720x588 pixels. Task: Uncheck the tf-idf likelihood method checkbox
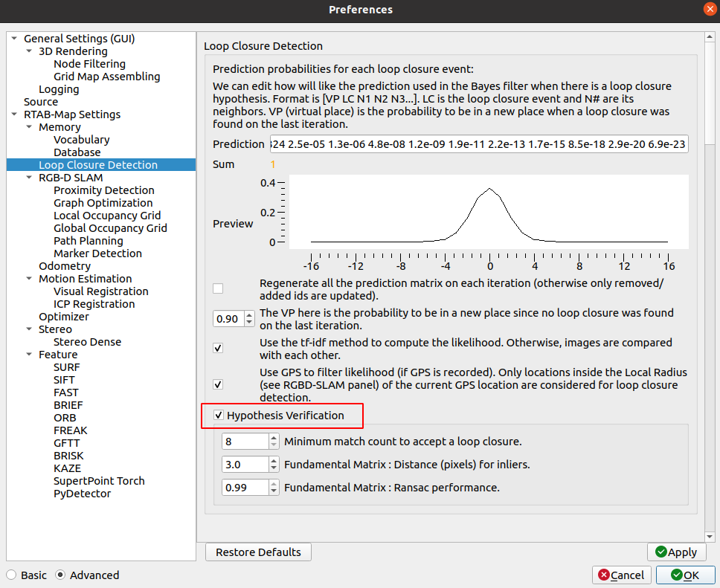(x=218, y=348)
